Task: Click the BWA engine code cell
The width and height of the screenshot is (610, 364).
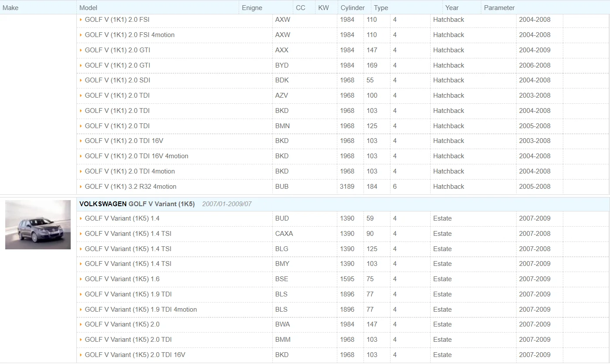Action: [282, 324]
